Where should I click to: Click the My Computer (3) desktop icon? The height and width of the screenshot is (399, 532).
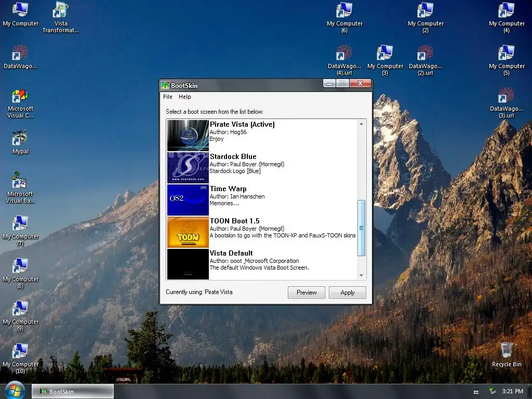click(385, 60)
